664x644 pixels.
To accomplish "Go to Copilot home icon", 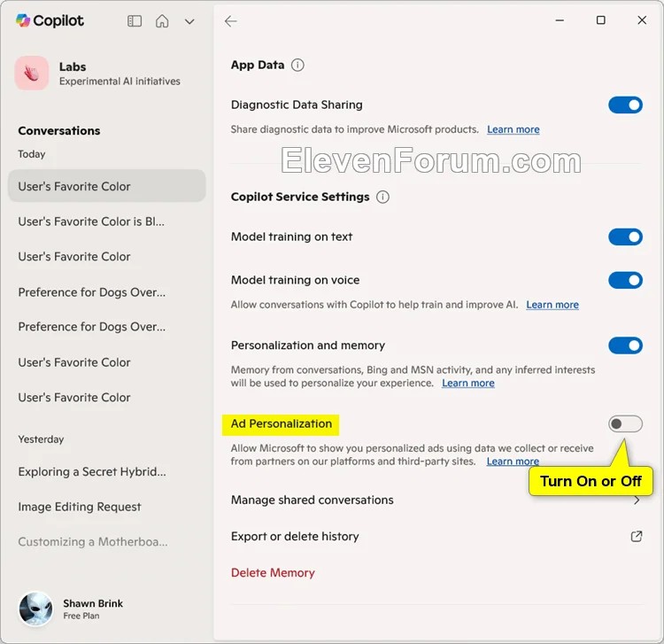I will (x=162, y=20).
